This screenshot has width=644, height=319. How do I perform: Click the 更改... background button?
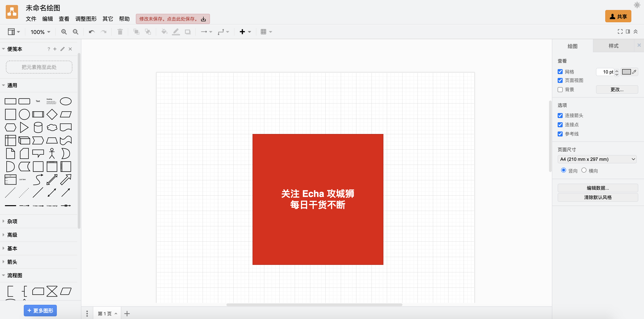617,89
